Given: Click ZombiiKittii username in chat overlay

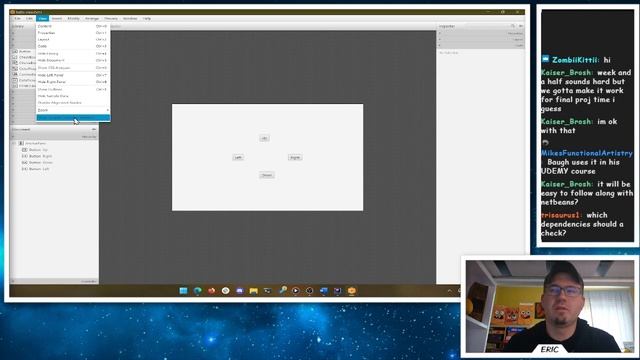Looking at the screenshot, I should click(576, 60).
